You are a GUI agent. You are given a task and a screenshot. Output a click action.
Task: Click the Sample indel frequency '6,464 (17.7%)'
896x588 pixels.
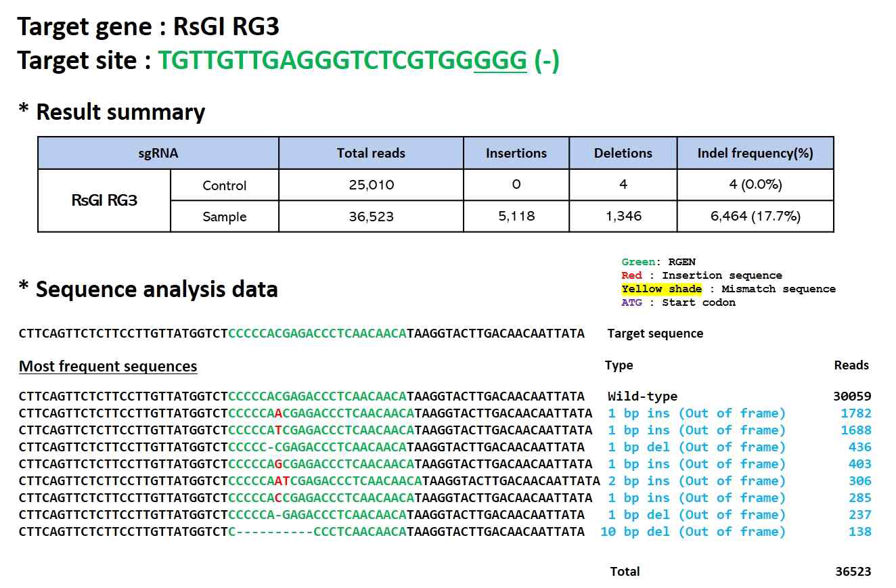click(x=755, y=216)
